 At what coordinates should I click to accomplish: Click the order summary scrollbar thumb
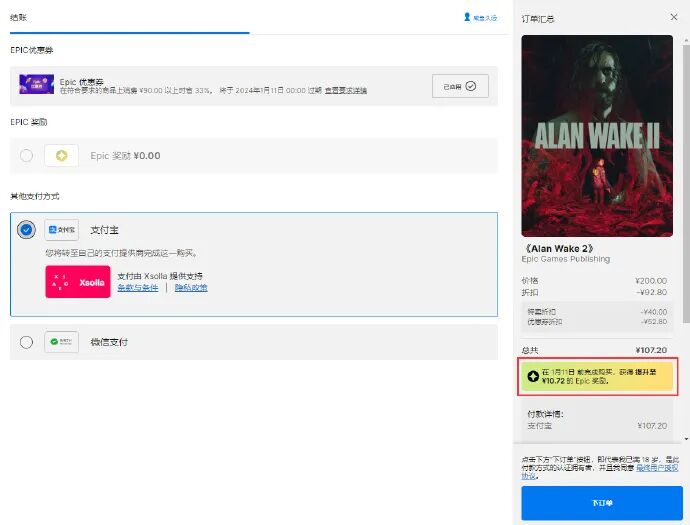coord(686,183)
